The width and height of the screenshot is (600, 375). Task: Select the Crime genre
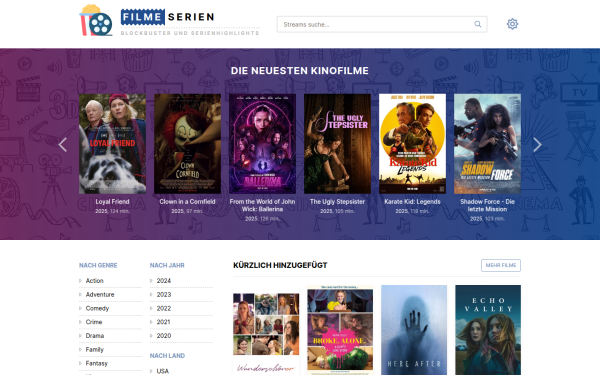point(94,322)
